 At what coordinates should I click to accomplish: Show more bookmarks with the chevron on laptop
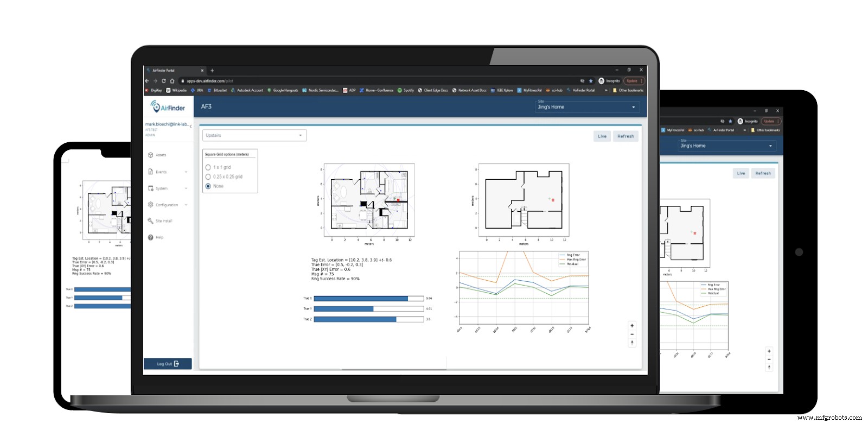click(x=606, y=91)
